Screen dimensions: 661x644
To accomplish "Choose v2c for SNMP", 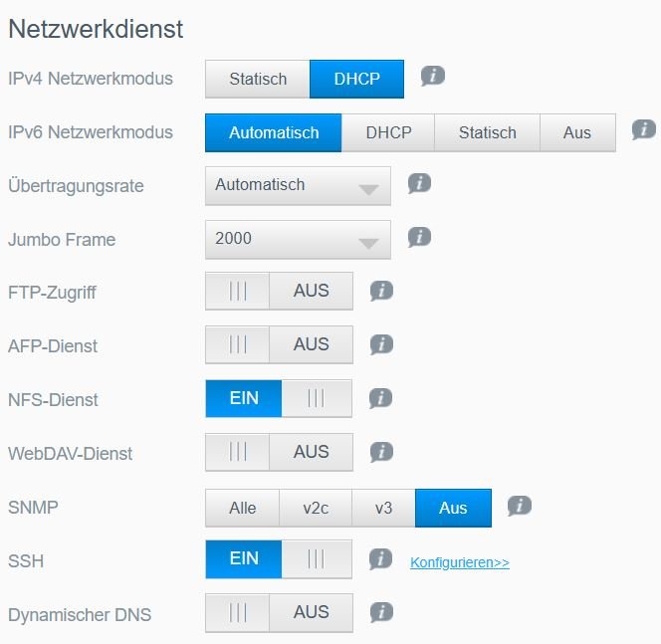I will [316, 508].
